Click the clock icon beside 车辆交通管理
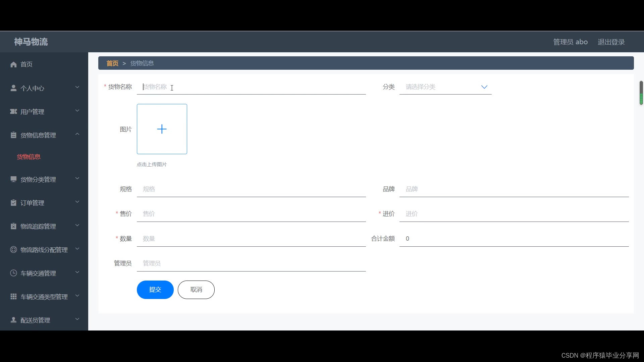 click(13, 273)
